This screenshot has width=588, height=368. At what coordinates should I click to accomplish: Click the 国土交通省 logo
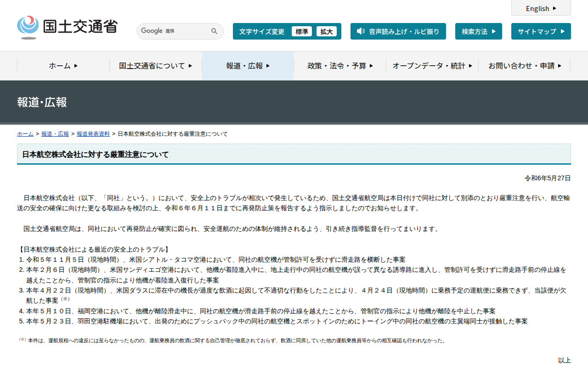pos(68,27)
